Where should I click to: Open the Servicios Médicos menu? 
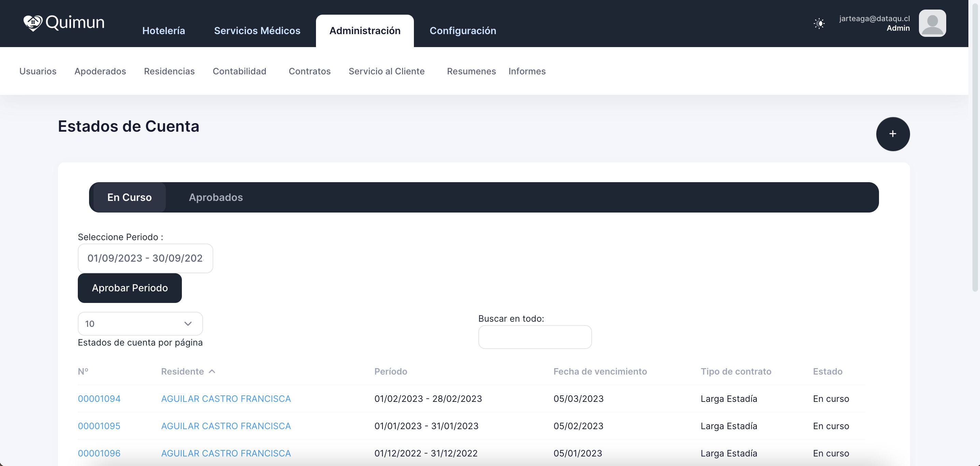(257, 30)
